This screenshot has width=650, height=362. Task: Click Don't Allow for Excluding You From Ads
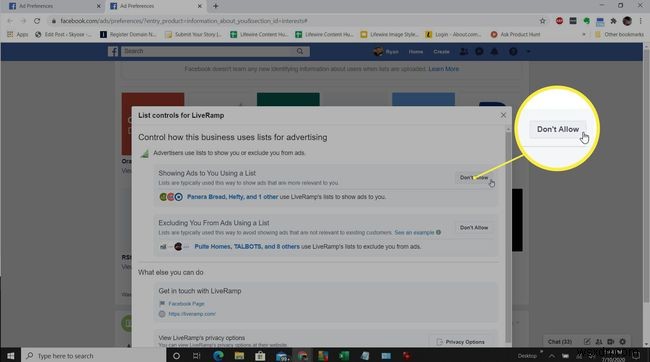(x=474, y=228)
